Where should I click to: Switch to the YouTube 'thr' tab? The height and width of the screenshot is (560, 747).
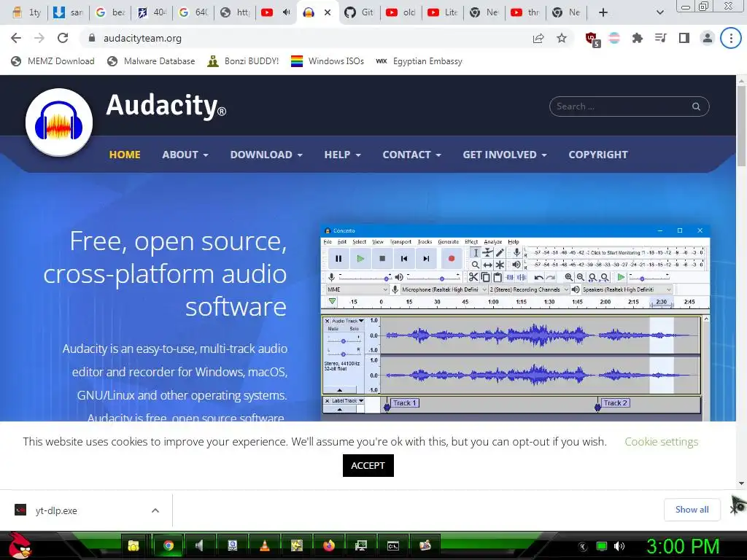coord(525,12)
